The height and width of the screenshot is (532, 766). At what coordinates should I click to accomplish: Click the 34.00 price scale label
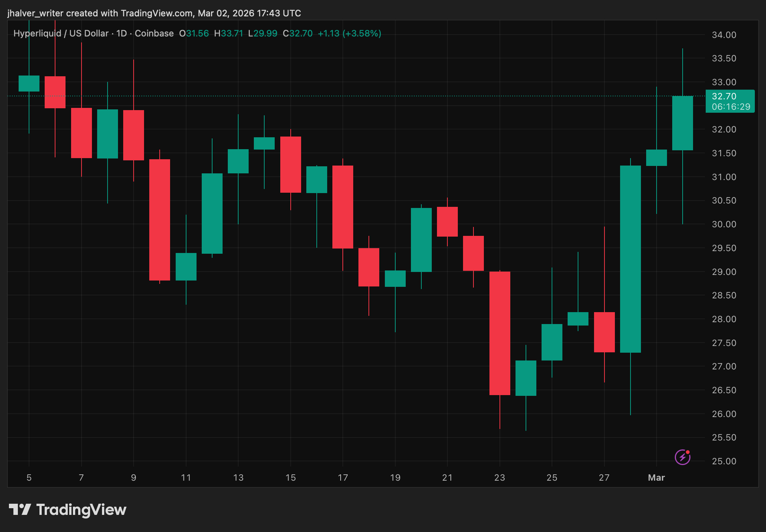click(724, 35)
